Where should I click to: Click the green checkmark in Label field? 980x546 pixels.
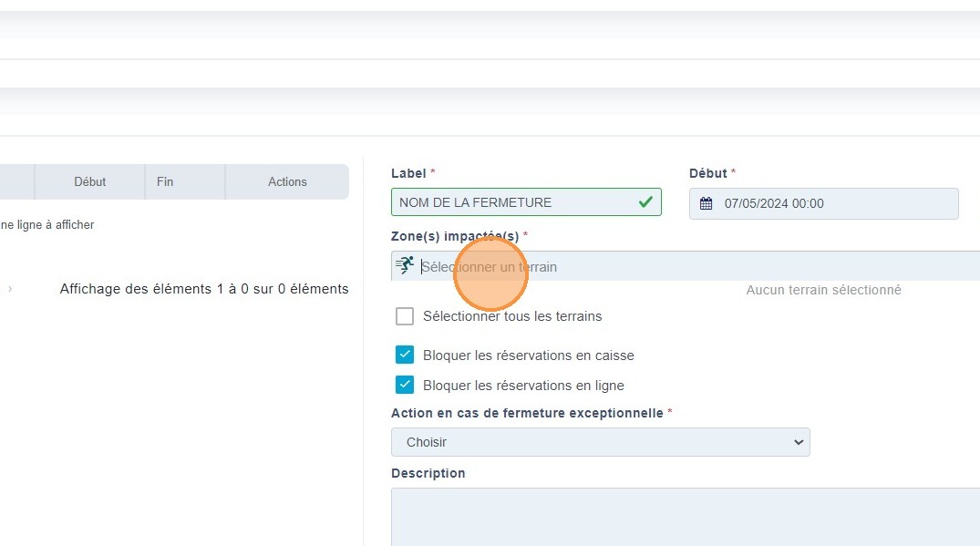(x=645, y=202)
